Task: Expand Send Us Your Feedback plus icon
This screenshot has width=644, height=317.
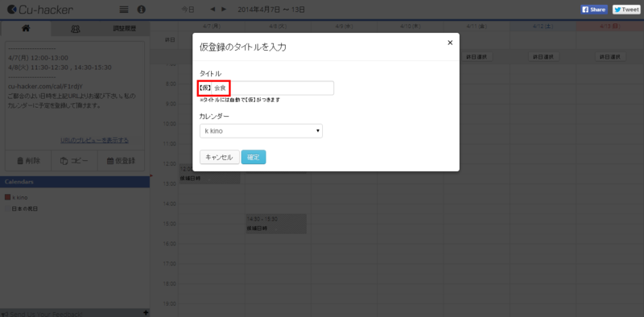Action: [146, 313]
